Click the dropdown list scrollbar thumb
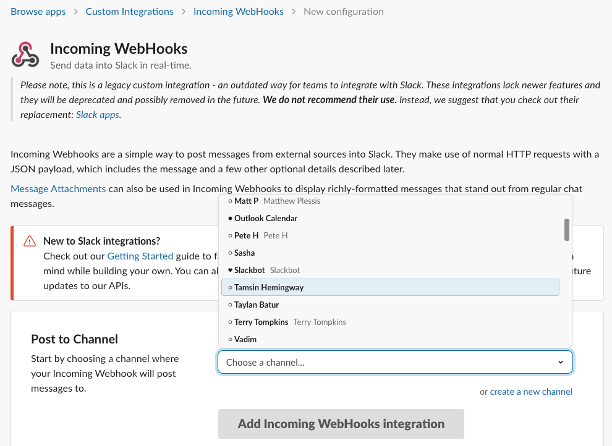612x446 pixels. point(566,229)
